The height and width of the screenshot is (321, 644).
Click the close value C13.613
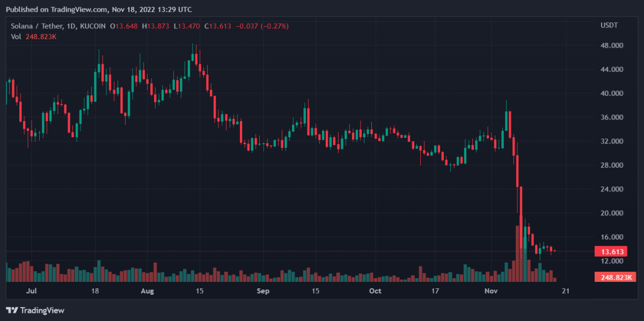click(x=218, y=26)
